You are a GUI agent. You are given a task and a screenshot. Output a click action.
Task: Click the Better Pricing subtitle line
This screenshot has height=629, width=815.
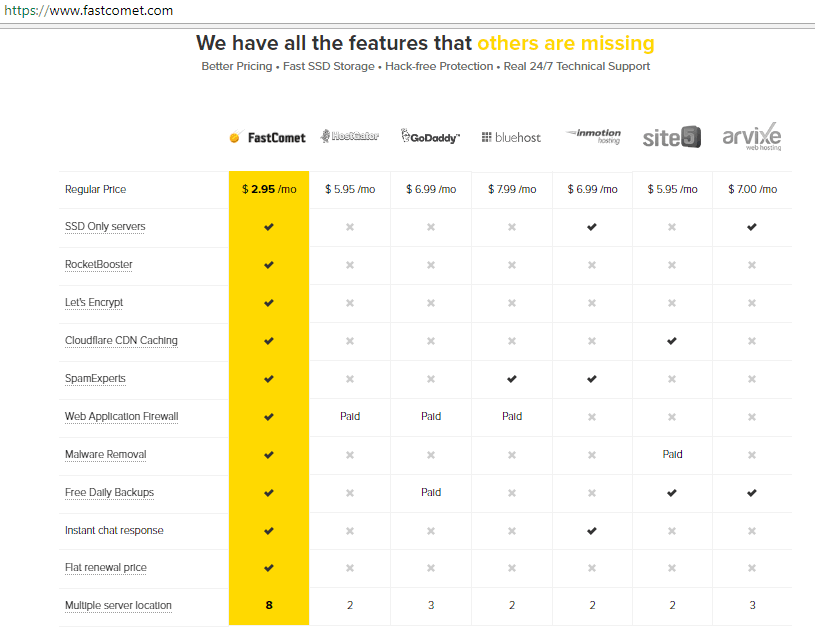(x=426, y=66)
